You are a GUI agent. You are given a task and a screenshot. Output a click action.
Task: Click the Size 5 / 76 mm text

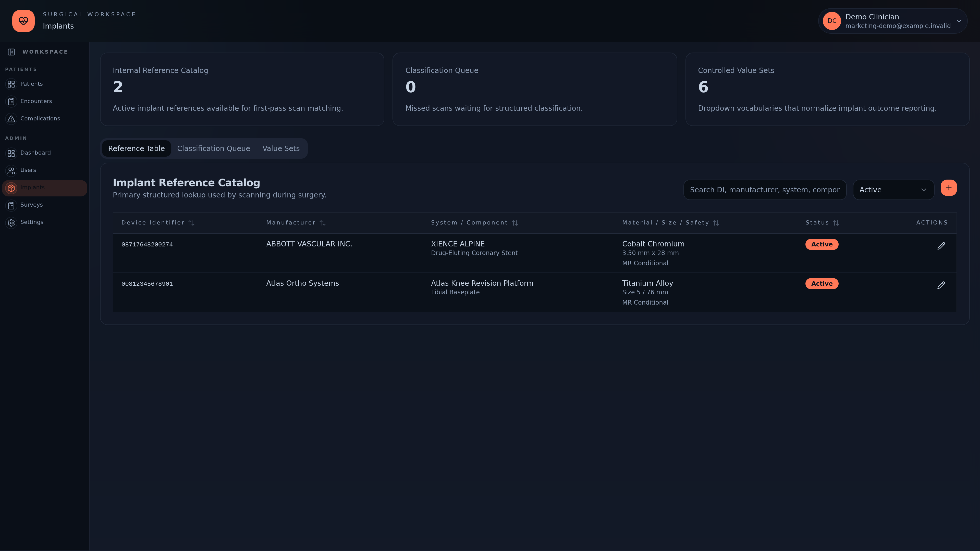[645, 292]
